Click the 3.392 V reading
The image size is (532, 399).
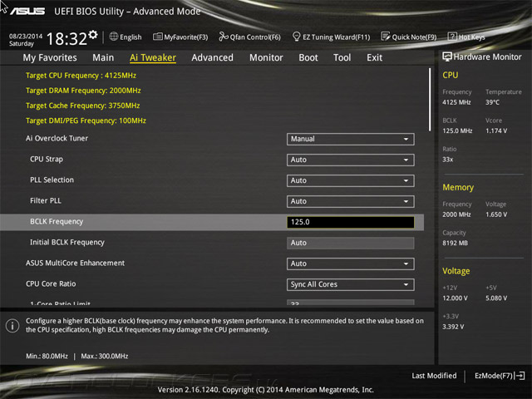453,327
